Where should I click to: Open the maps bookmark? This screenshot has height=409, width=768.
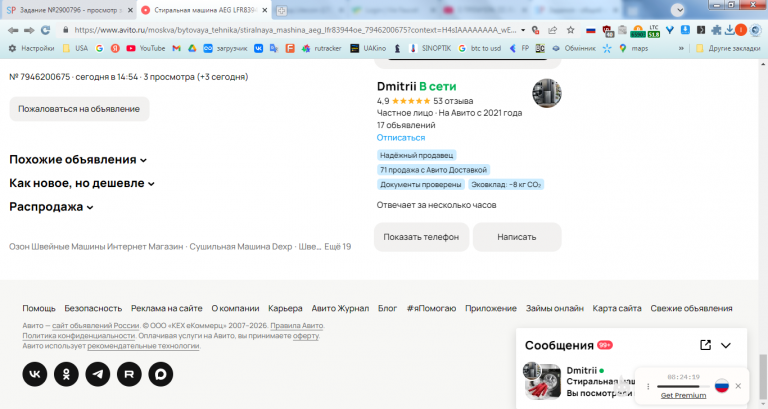[633, 48]
